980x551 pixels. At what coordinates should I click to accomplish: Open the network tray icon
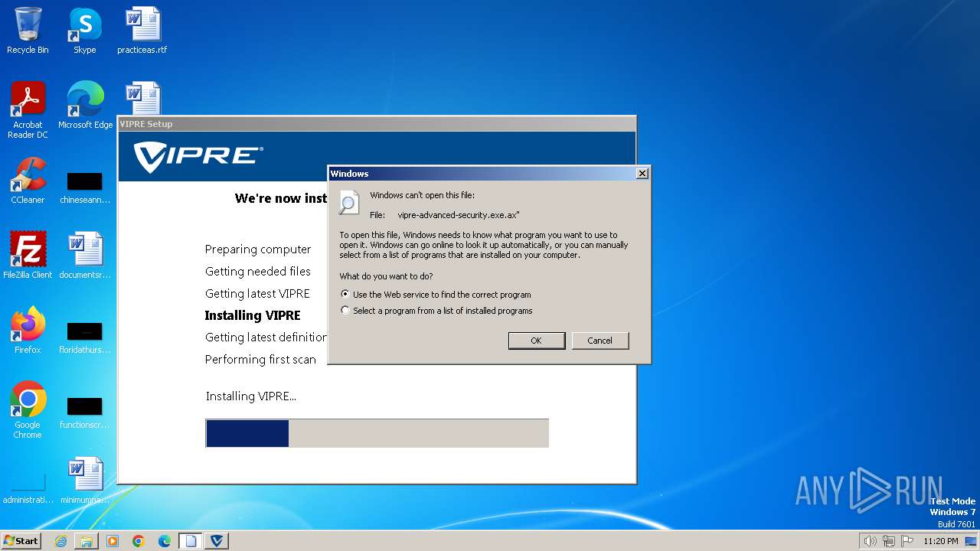(889, 541)
